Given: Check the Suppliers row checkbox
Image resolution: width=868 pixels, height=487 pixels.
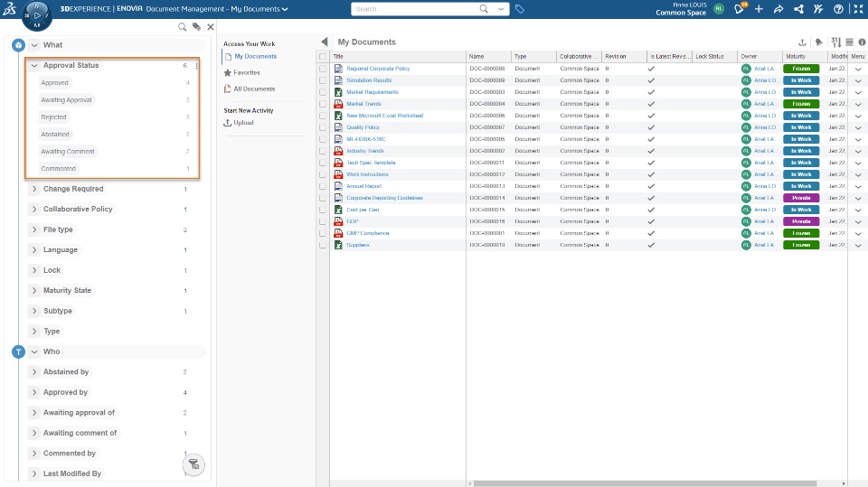Looking at the screenshot, I should coord(323,245).
